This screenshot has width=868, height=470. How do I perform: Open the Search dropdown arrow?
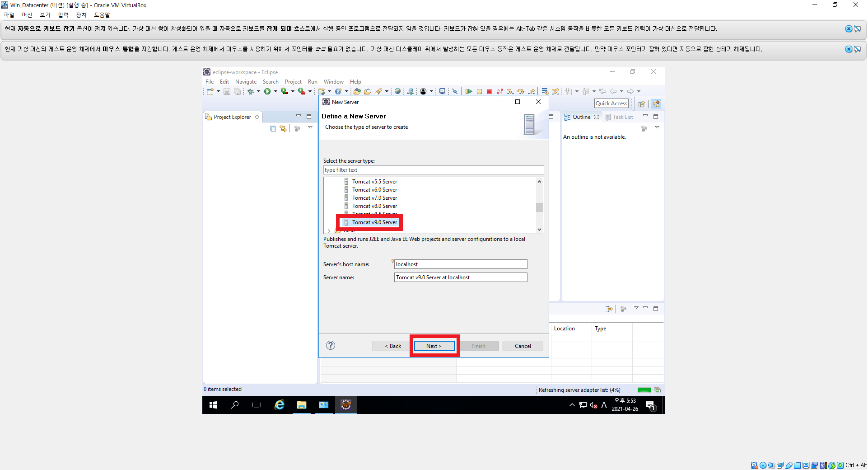pos(387,91)
